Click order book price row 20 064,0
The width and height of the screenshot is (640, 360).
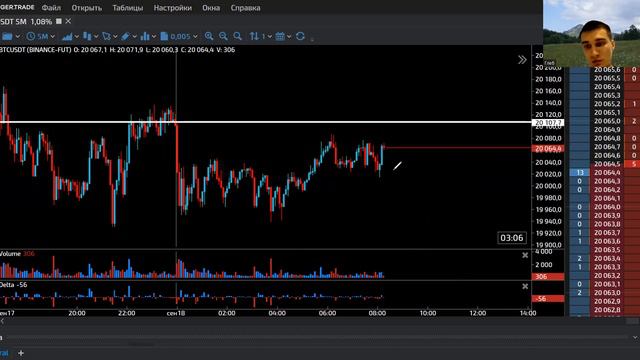point(607,207)
